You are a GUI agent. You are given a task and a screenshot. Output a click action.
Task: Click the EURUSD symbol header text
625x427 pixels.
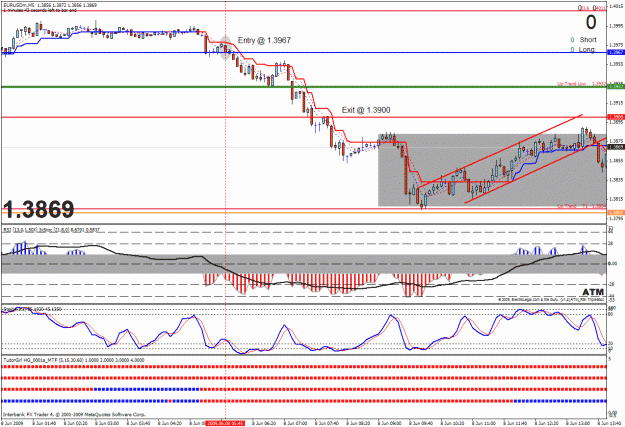[49, 5]
